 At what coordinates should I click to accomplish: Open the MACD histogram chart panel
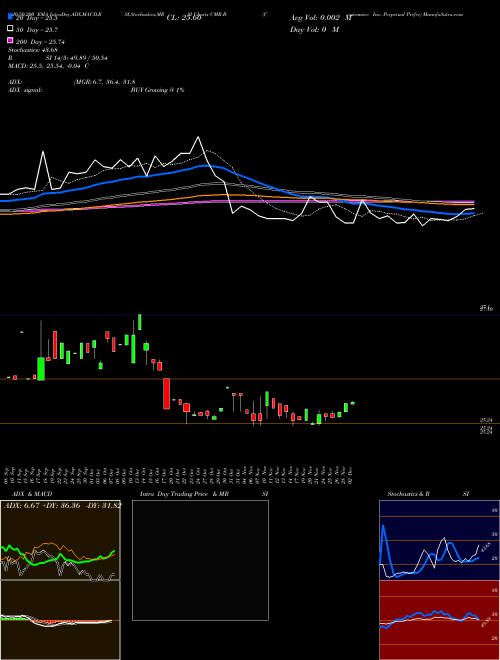[60, 620]
